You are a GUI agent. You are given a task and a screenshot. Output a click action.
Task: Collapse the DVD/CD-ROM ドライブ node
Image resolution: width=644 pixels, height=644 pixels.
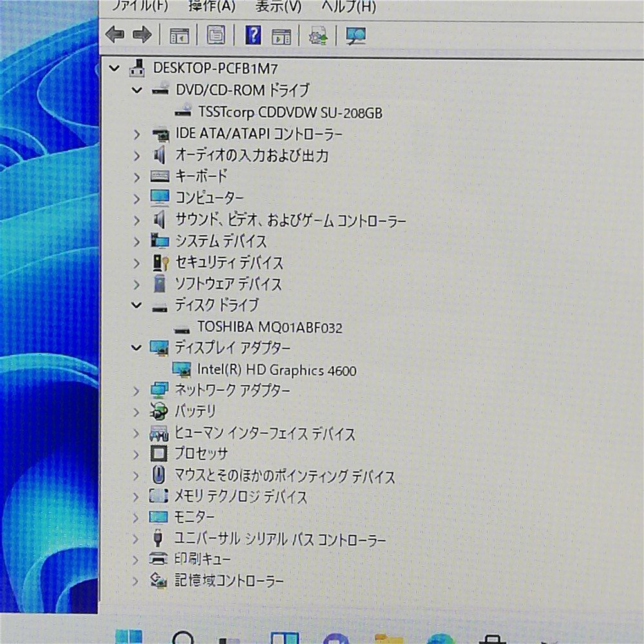click(137, 90)
